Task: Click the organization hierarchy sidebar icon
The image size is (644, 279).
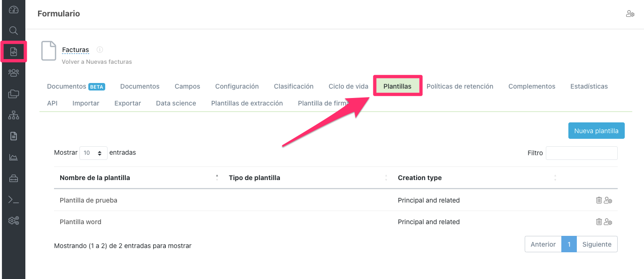Action: (x=14, y=115)
